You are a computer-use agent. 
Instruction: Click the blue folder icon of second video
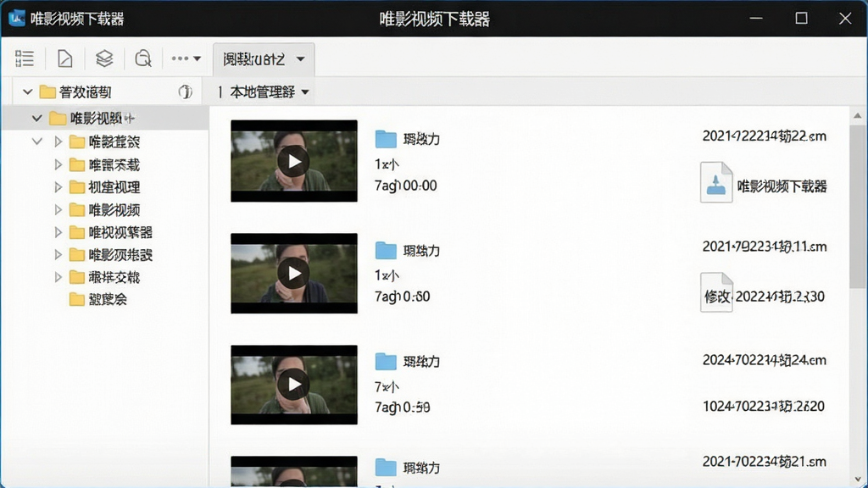point(386,250)
